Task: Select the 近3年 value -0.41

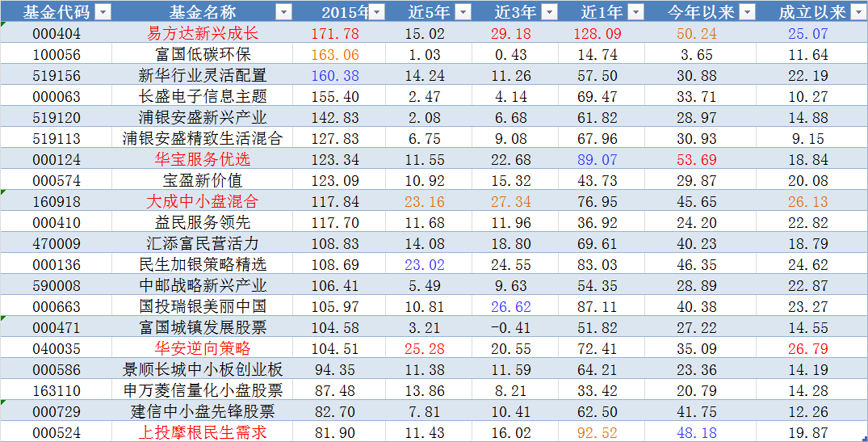Action: pyautogui.click(x=511, y=328)
